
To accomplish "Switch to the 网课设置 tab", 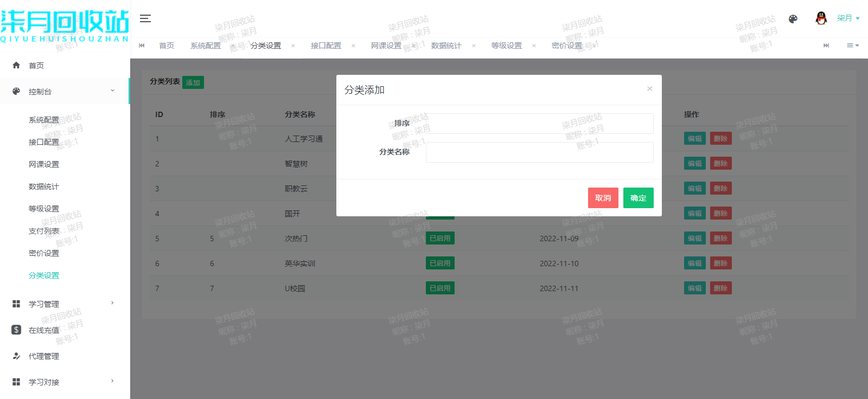I will click(x=386, y=46).
